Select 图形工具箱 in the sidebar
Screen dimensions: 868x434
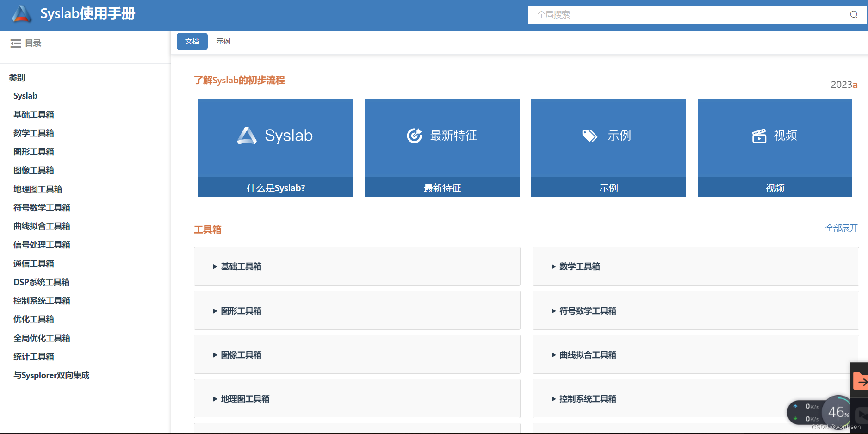point(34,152)
